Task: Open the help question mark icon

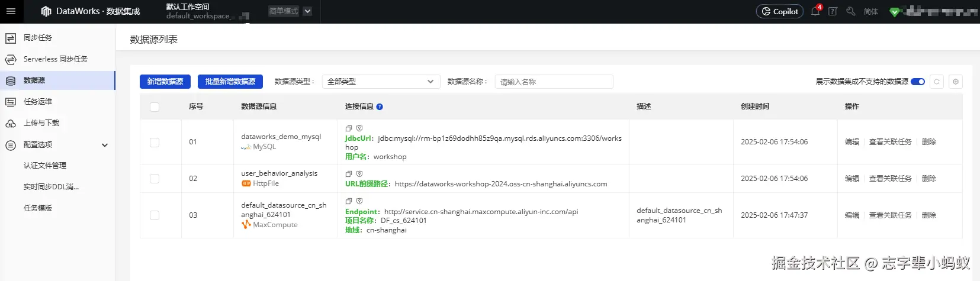Action: 833,11
